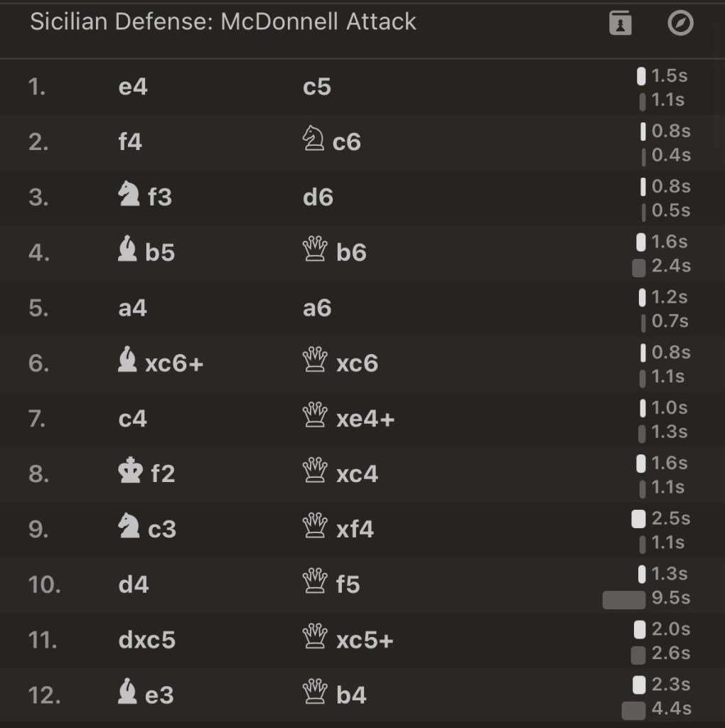
Task: Go to White's bishop e3 move
Action: click(x=146, y=695)
